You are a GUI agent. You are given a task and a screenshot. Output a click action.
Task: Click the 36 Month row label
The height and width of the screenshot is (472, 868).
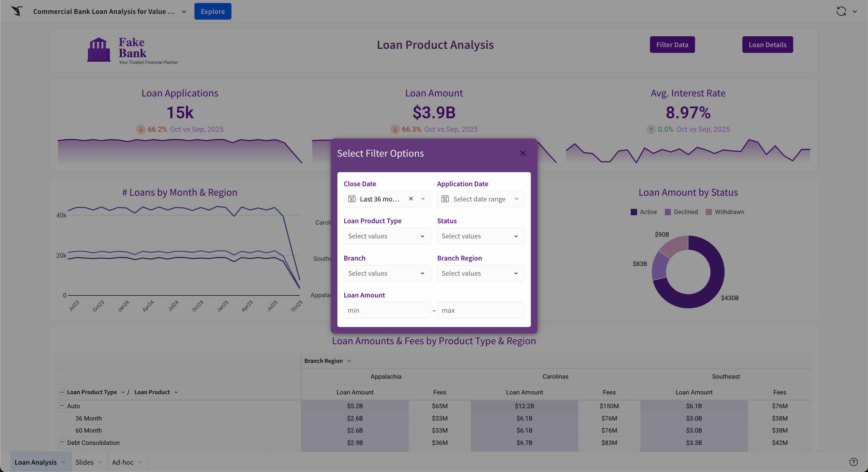(88, 418)
